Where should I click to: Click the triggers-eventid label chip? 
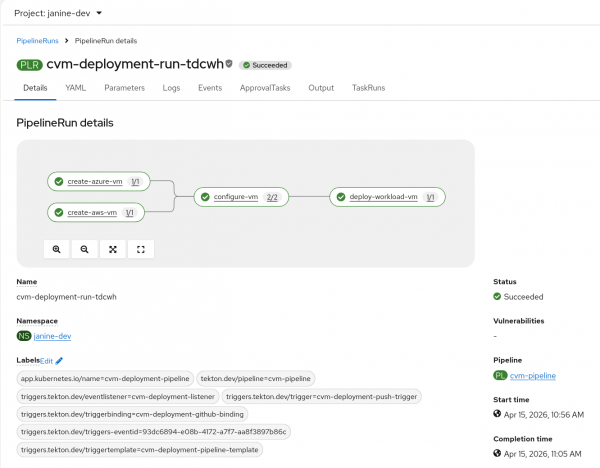pos(153,432)
